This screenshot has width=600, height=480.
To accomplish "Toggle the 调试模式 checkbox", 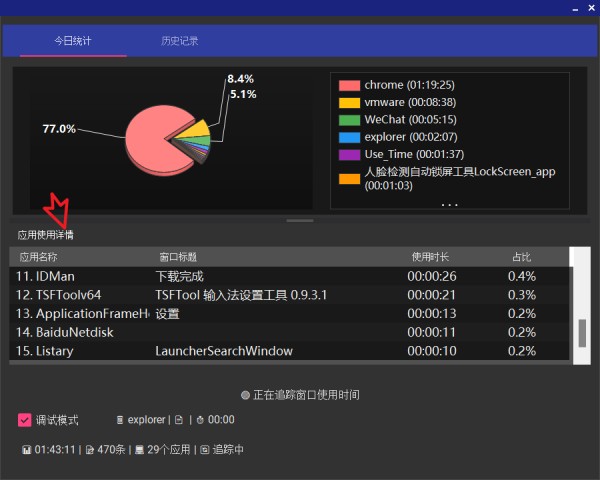I will point(25,420).
